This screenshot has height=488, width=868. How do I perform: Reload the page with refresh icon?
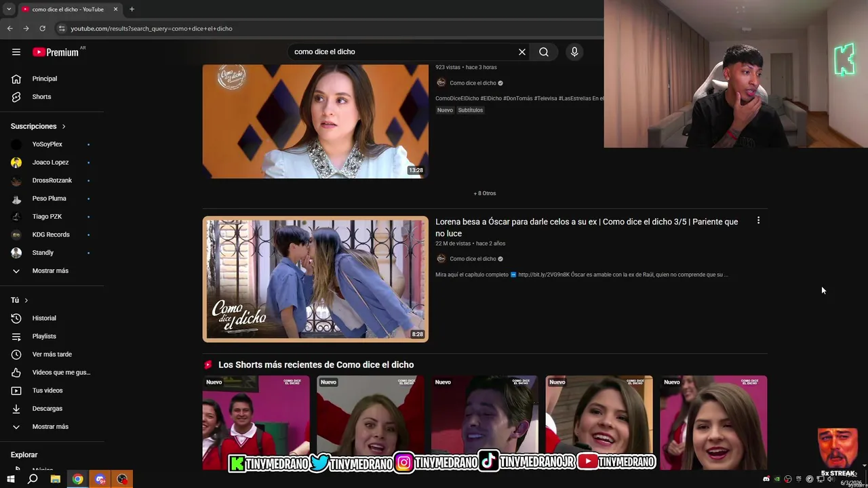[x=42, y=28]
